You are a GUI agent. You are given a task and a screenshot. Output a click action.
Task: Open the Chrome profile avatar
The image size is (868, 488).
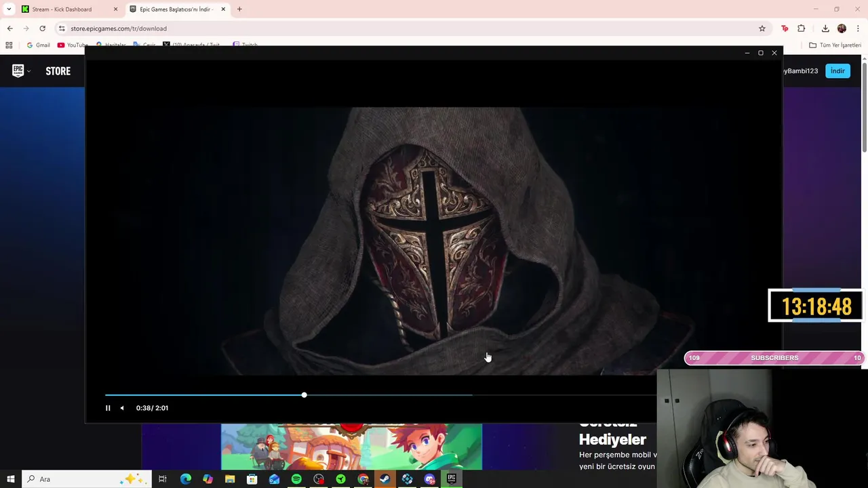pyautogui.click(x=842, y=28)
